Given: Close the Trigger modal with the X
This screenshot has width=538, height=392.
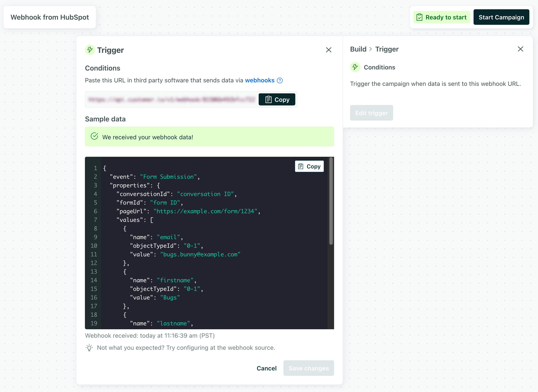Looking at the screenshot, I should 329,50.
